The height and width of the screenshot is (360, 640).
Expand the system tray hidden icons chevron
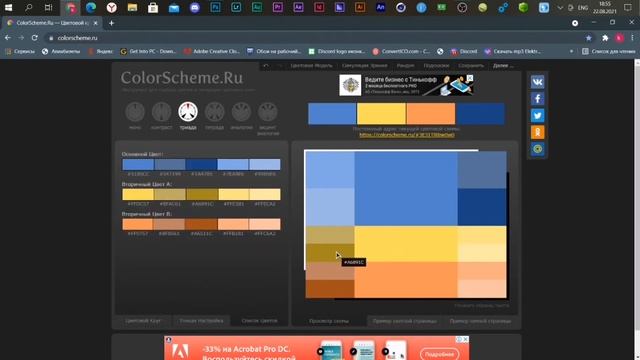click(560, 8)
